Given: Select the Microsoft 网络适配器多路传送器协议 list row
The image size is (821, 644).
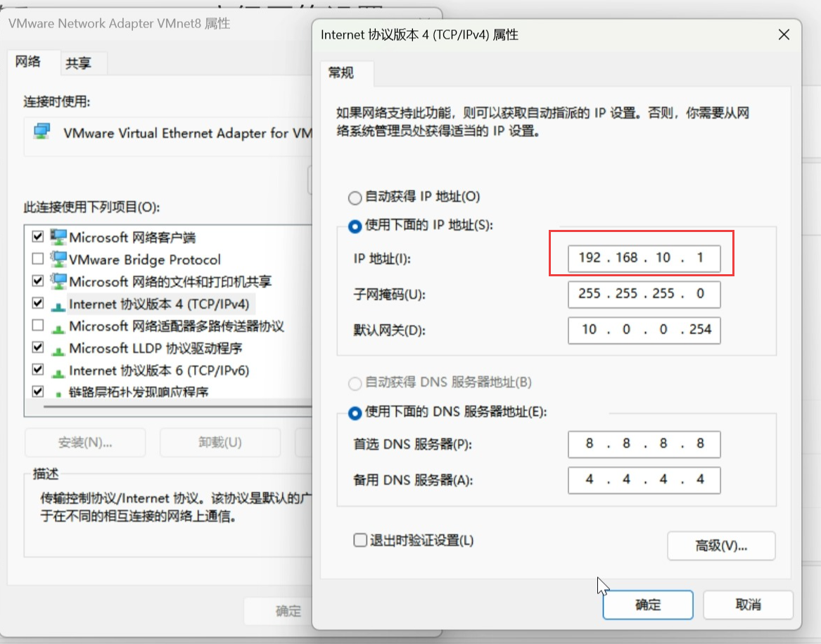Looking at the screenshot, I should 177,326.
